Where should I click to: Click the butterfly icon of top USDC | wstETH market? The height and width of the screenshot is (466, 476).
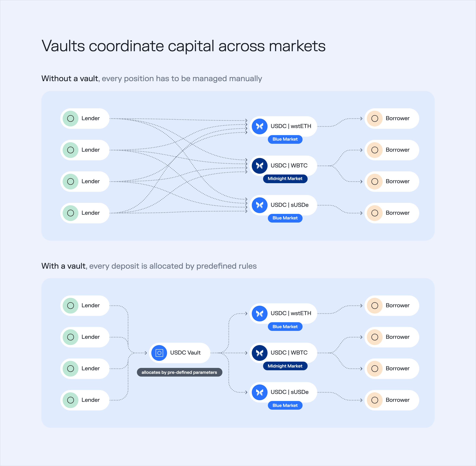(x=259, y=126)
